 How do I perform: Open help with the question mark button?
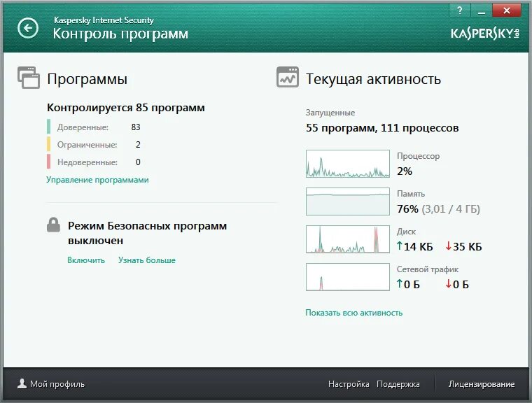coord(459,10)
